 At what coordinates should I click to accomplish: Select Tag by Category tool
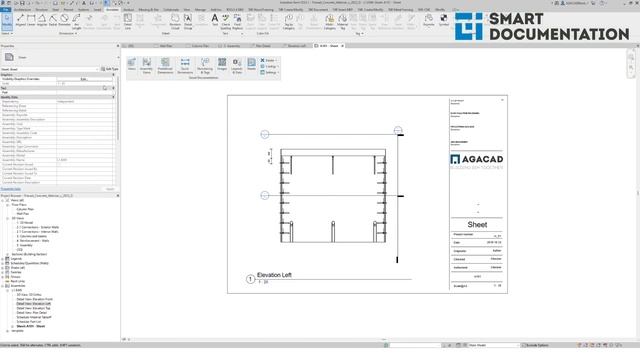289,21
